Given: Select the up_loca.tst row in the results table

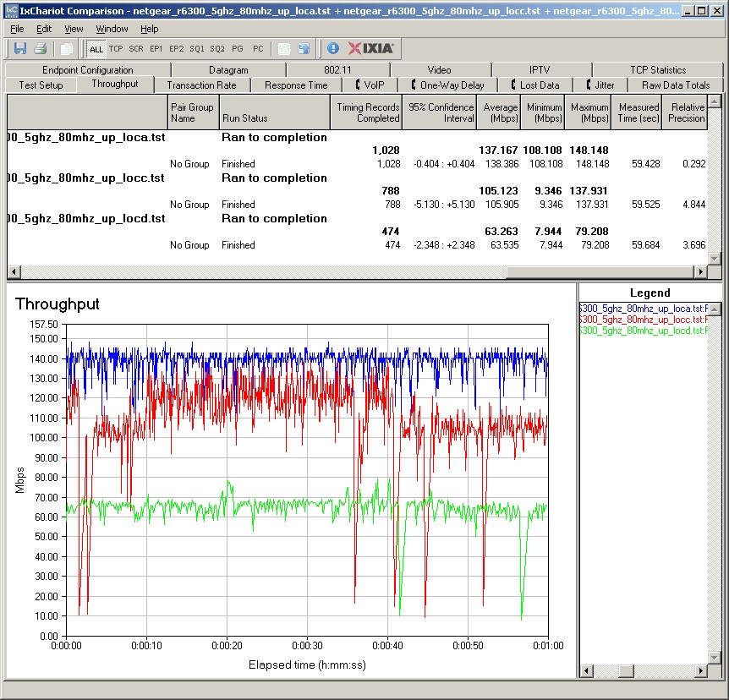Looking at the screenshot, I should tap(357, 137).
